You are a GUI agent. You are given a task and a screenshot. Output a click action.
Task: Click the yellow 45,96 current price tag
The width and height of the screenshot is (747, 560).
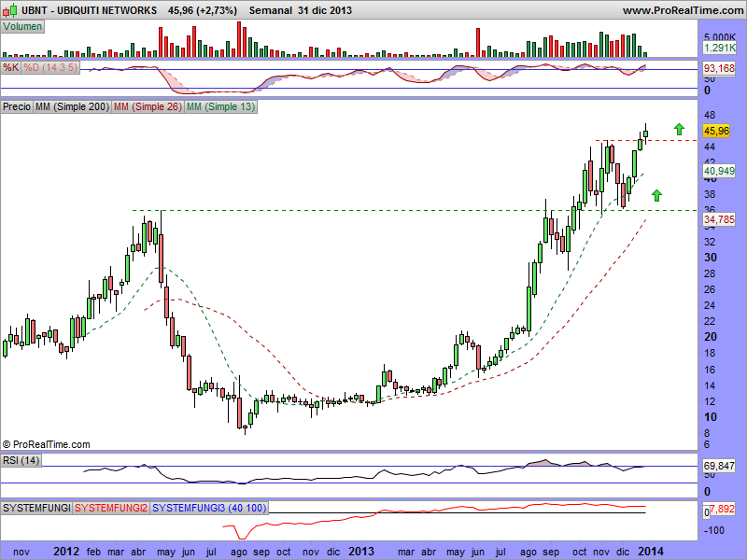pos(716,131)
